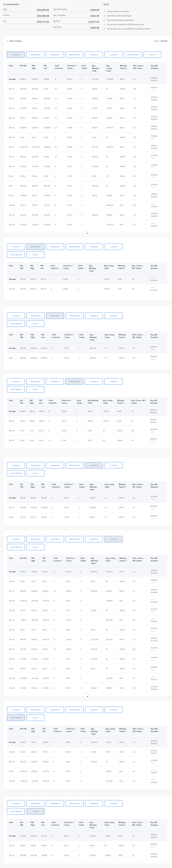Collapse the Crude Oil table using the up chevron
Screen dimensions: 172x868
point(87,697)
